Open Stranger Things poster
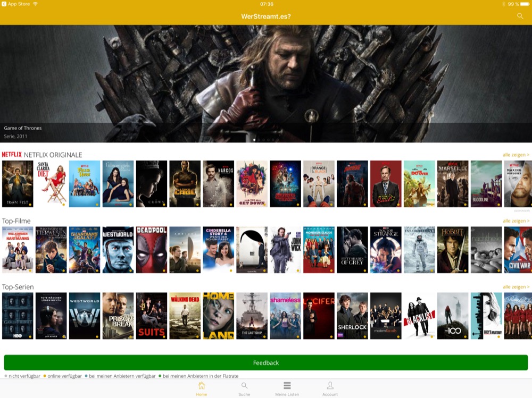Screen dimensions: 532x398 tap(285, 184)
